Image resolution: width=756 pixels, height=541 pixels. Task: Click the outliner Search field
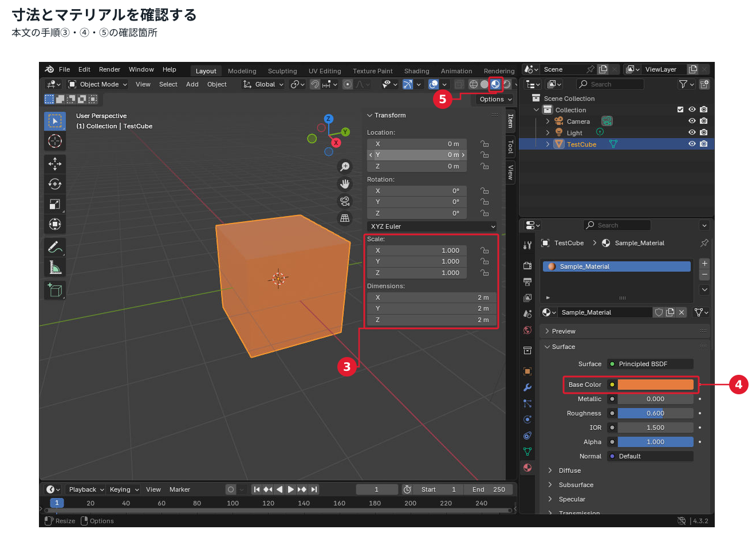[x=610, y=84]
